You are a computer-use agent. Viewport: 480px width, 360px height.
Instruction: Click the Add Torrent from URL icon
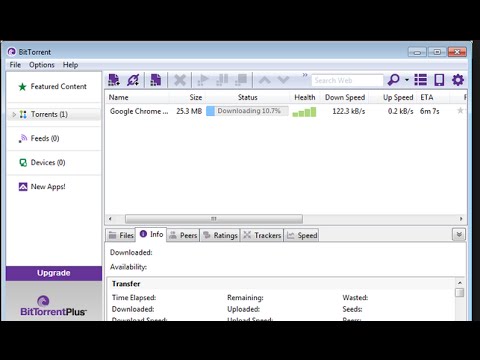tap(133, 80)
